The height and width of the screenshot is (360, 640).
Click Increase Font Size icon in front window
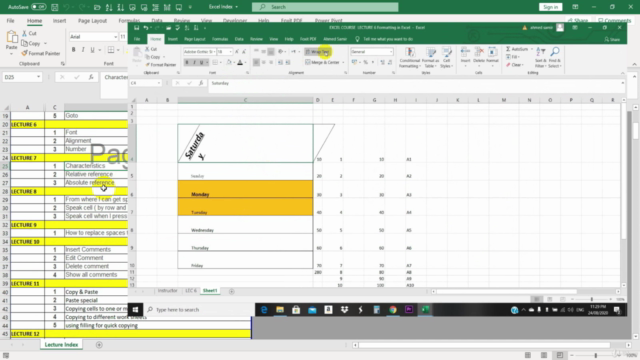coord(237,52)
